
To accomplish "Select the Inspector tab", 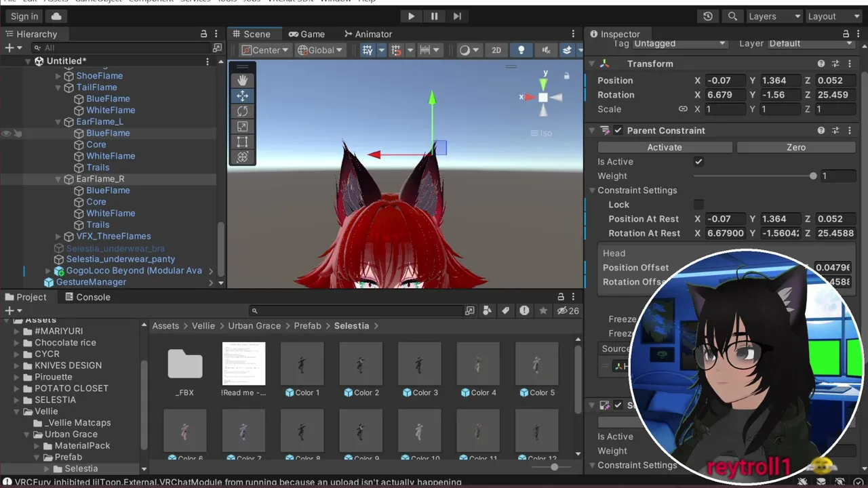I will [x=614, y=34].
